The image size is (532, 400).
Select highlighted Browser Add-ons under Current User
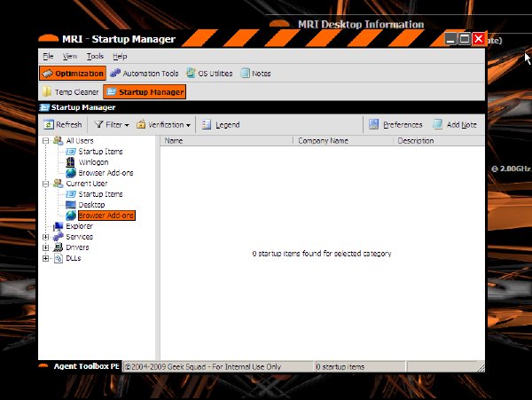click(106, 216)
